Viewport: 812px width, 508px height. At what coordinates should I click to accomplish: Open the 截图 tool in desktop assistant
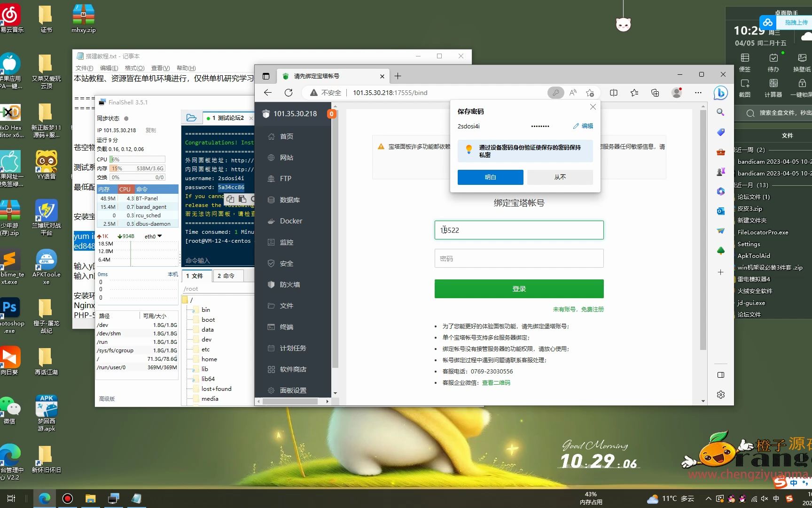coord(745,87)
